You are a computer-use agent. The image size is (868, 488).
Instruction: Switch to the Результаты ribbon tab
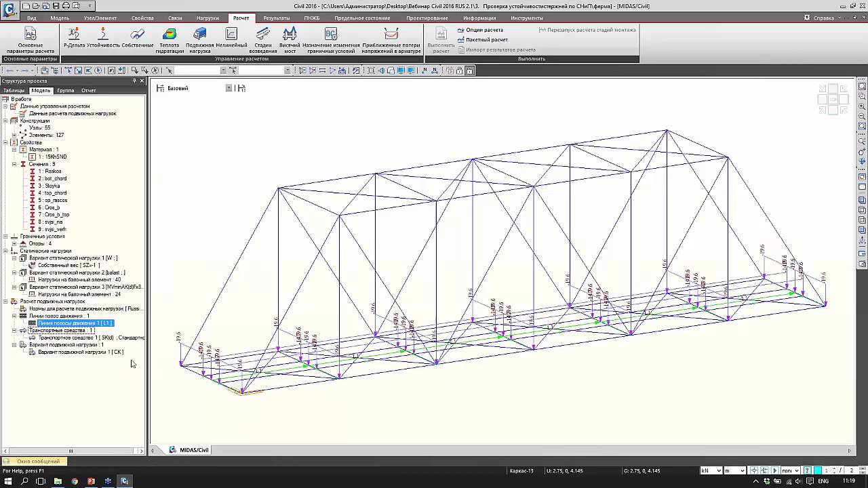pyautogui.click(x=277, y=18)
